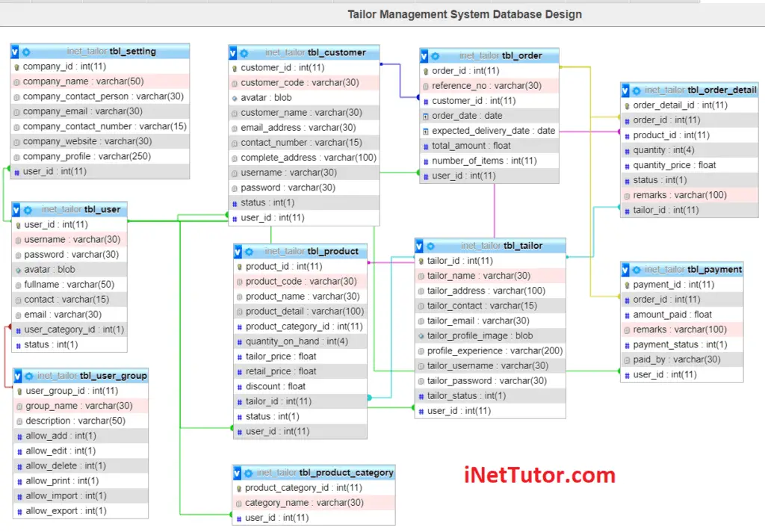This screenshot has width=765, height=532.
Task: Click the primary key icon beside customer_id
Action: click(x=235, y=67)
